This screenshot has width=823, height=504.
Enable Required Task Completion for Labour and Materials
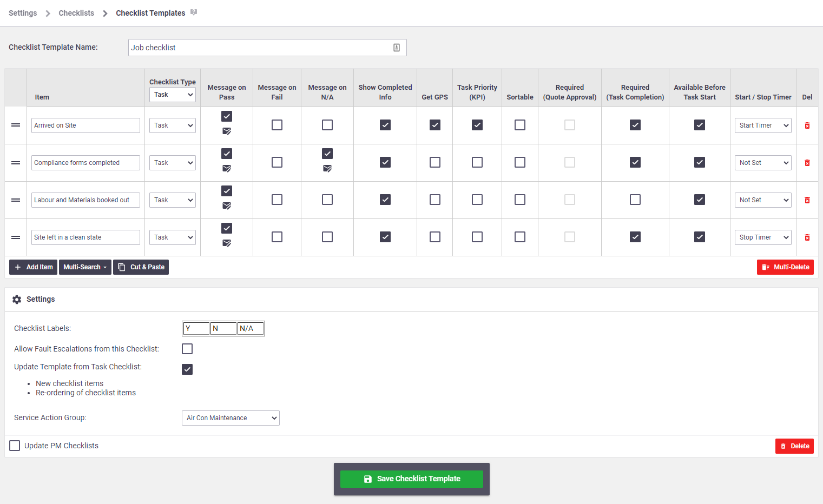tap(635, 200)
